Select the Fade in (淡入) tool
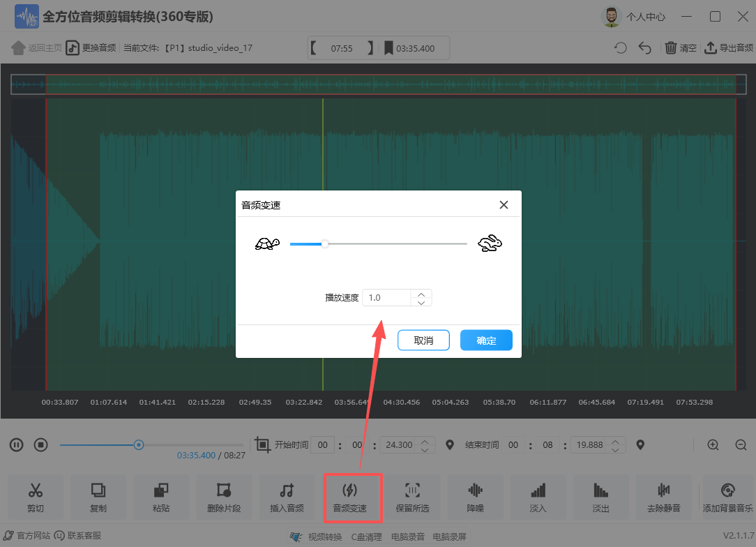Screen dimensions: 756x547 [x=538, y=497]
